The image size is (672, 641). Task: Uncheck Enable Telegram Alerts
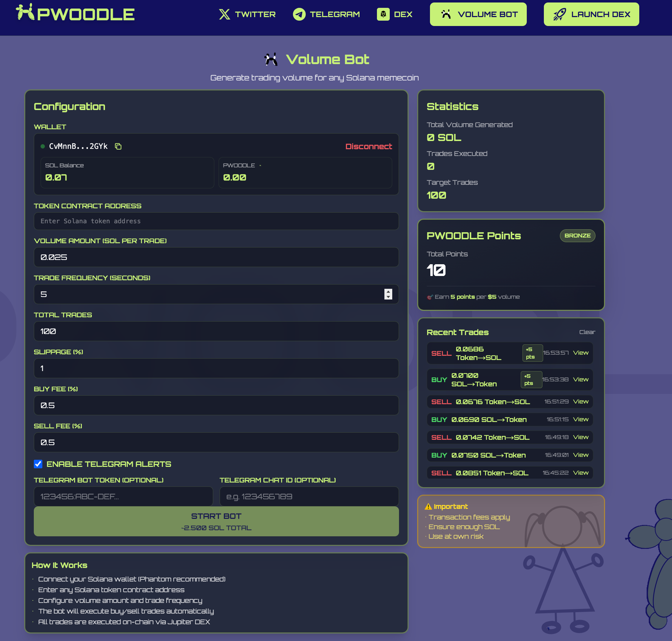(x=38, y=464)
